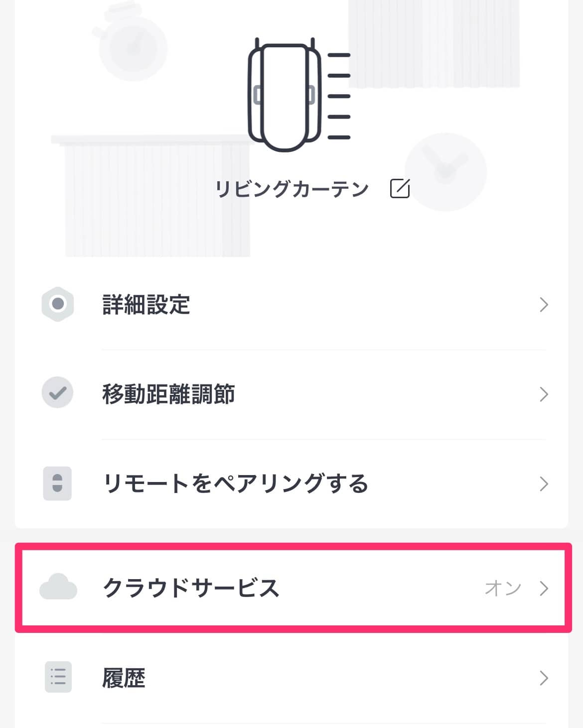The height and width of the screenshot is (728, 583).
Task: Tap chevron next to リモートをペアリングする
Action: tap(544, 484)
